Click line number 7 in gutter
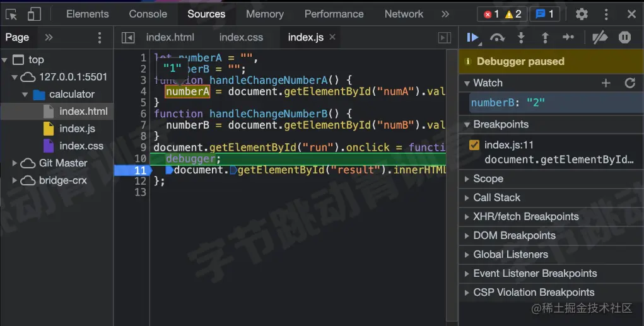The height and width of the screenshot is (326, 644). [x=143, y=125]
